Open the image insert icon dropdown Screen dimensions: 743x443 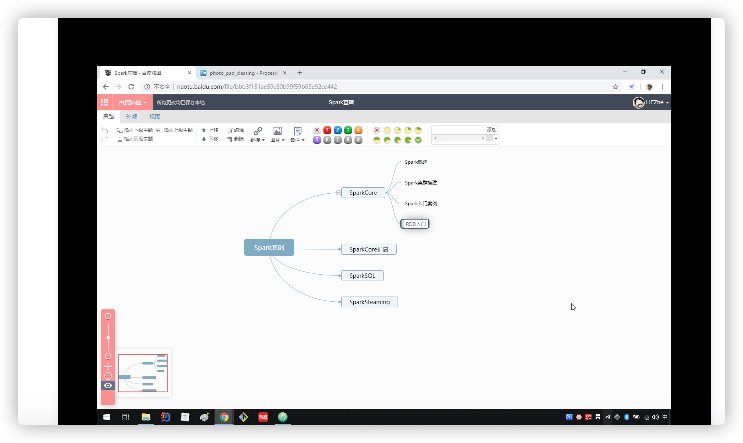click(x=278, y=134)
